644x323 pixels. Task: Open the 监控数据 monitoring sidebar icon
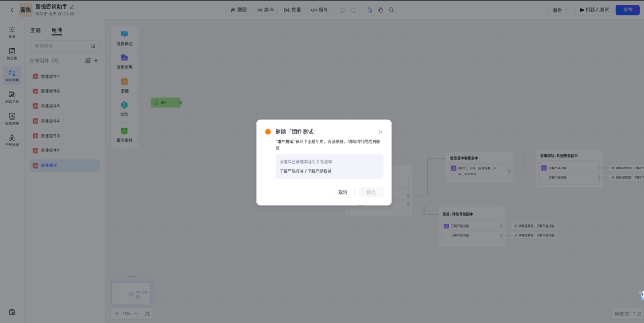click(12, 117)
